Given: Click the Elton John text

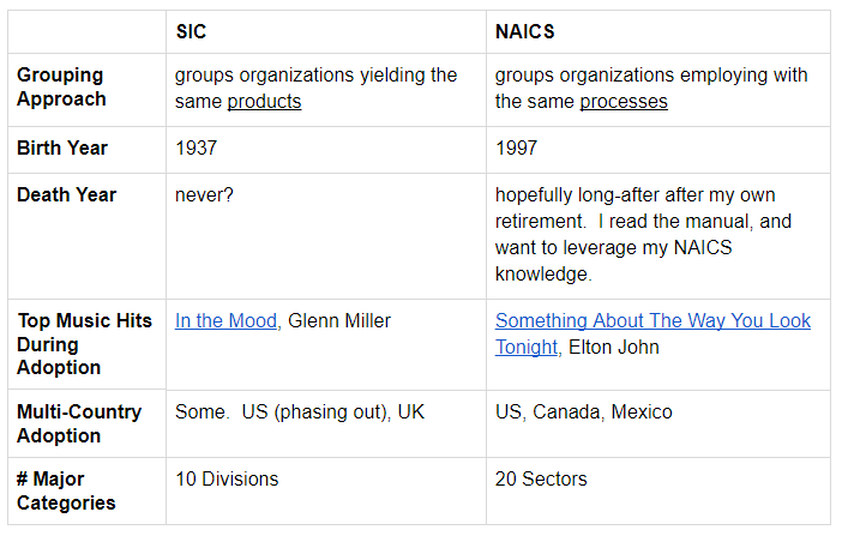Looking at the screenshot, I should point(614,347).
